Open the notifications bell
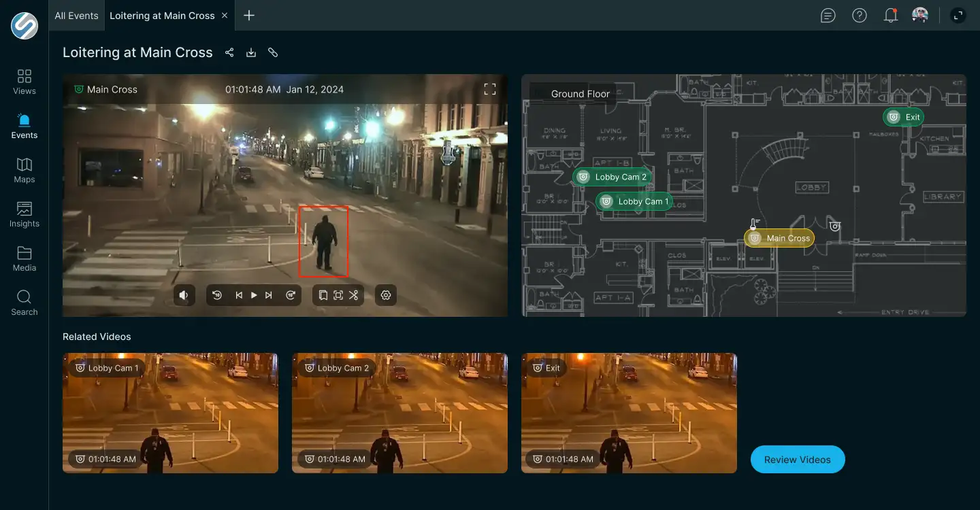 click(891, 15)
